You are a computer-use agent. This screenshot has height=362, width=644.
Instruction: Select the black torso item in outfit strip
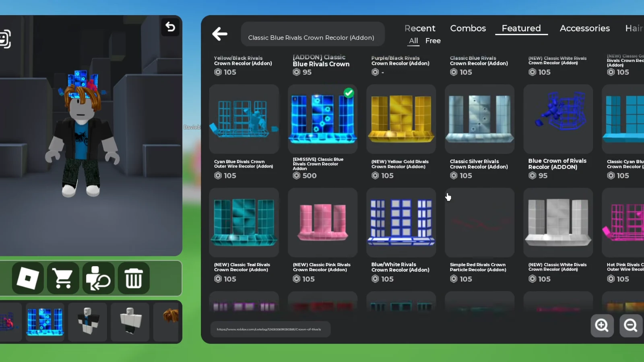88,322
